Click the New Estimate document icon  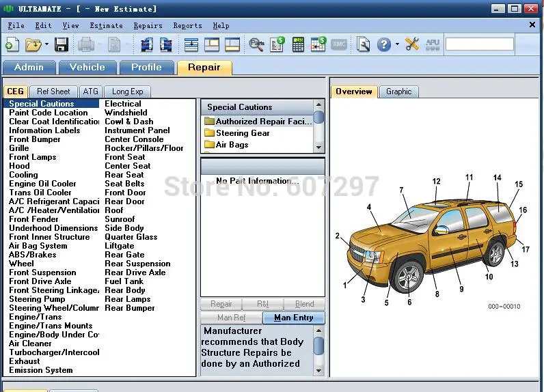click(12, 44)
